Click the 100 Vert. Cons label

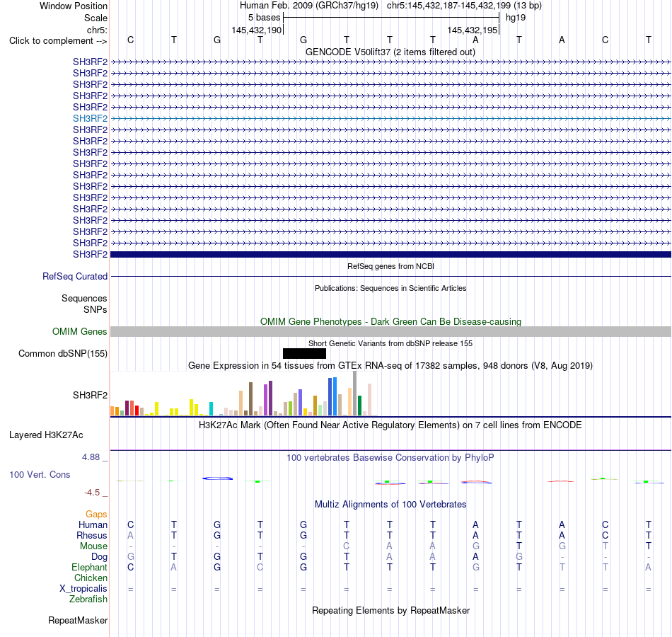(40, 474)
